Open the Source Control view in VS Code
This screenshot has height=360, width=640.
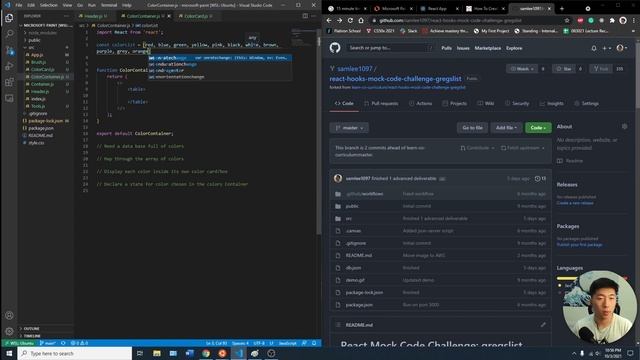point(9,50)
